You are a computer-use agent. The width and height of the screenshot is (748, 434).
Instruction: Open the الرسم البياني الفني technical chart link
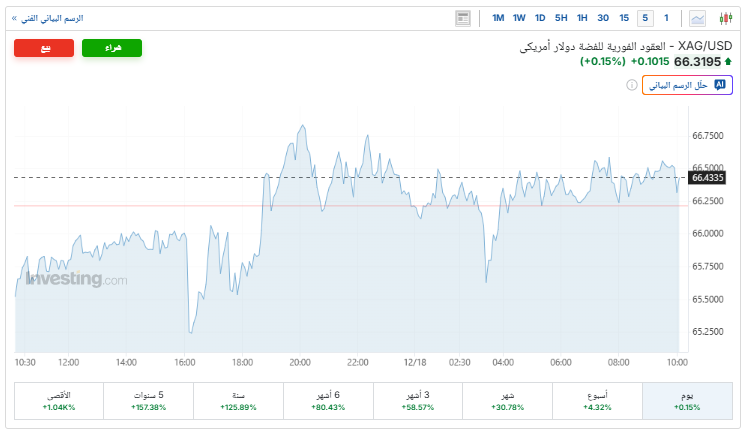[47, 18]
